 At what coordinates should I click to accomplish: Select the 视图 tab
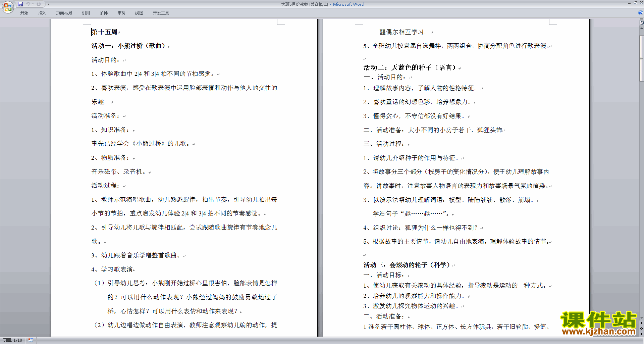[x=139, y=13]
